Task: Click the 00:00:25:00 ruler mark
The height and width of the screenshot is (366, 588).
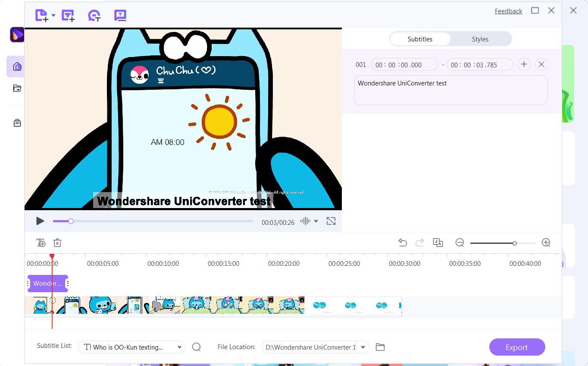Action: [x=344, y=263]
